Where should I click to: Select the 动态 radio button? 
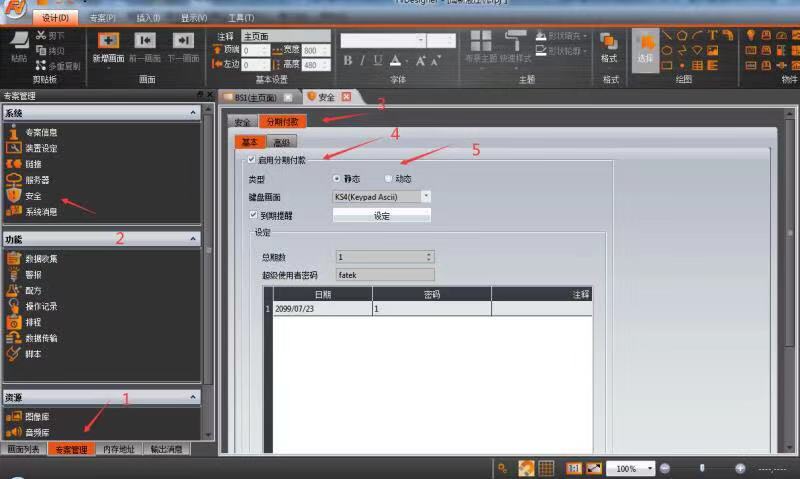coord(388,179)
